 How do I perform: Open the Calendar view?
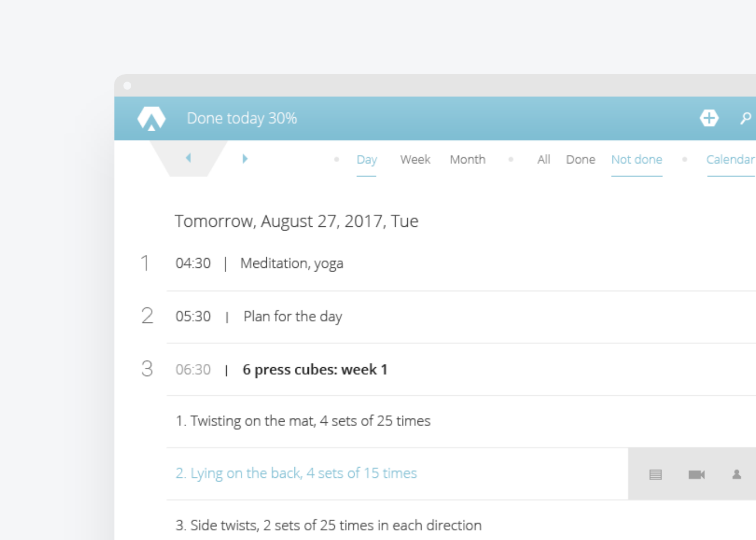[731, 159]
